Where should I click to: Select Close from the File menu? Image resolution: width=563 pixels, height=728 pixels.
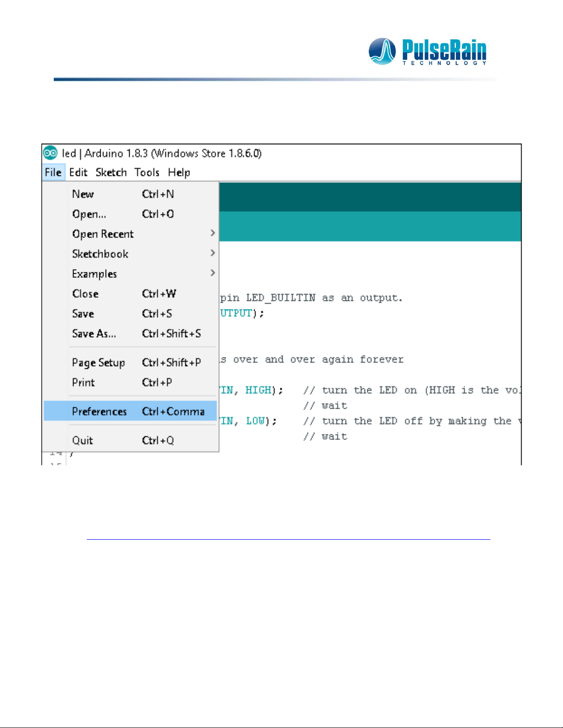(85, 294)
